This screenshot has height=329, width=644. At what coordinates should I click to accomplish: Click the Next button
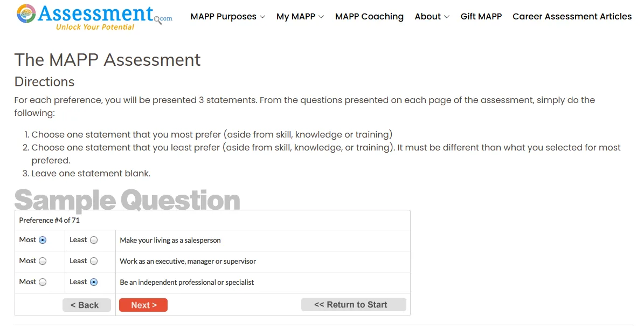143,305
